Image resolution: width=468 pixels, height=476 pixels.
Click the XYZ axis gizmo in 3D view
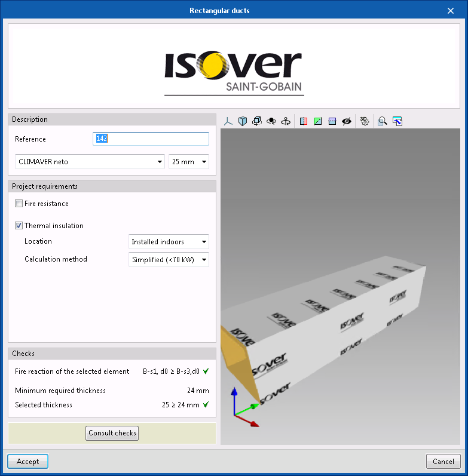tap(246, 407)
